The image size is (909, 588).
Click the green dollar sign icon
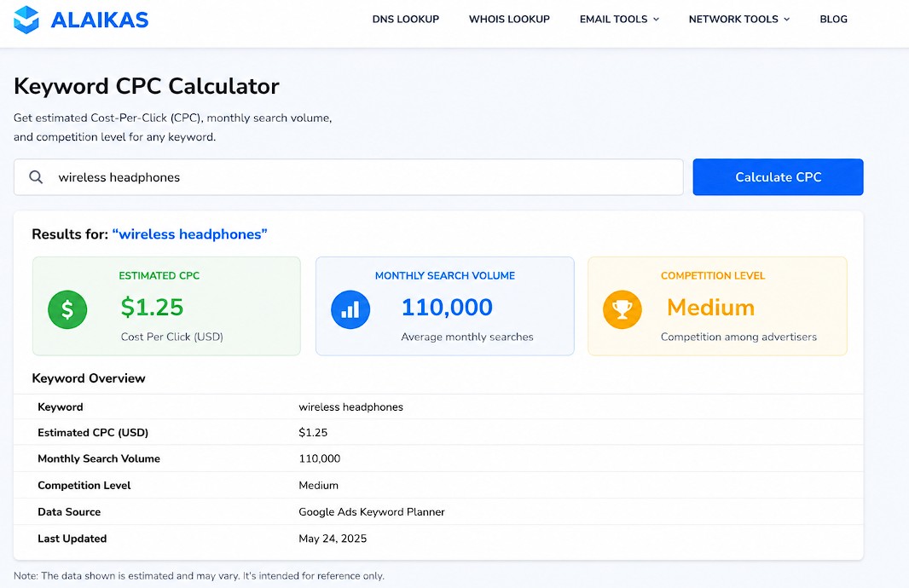[x=67, y=309]
